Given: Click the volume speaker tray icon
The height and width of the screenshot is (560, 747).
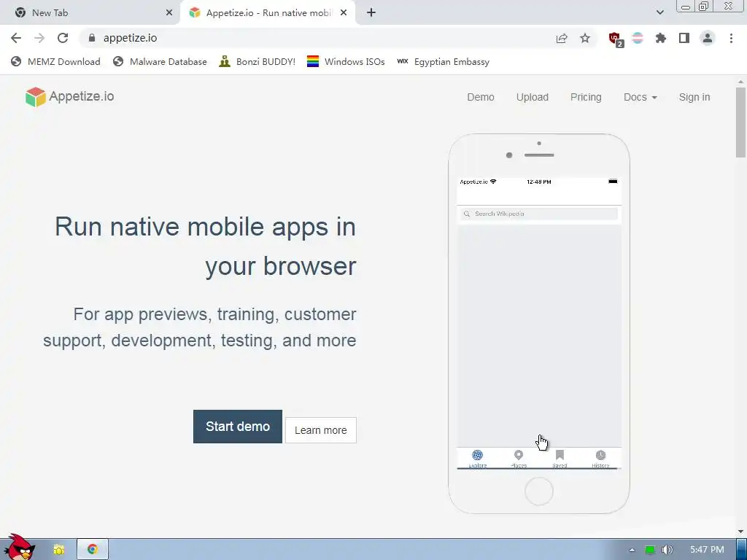Looking at the screenshot, I should [667, 550].
